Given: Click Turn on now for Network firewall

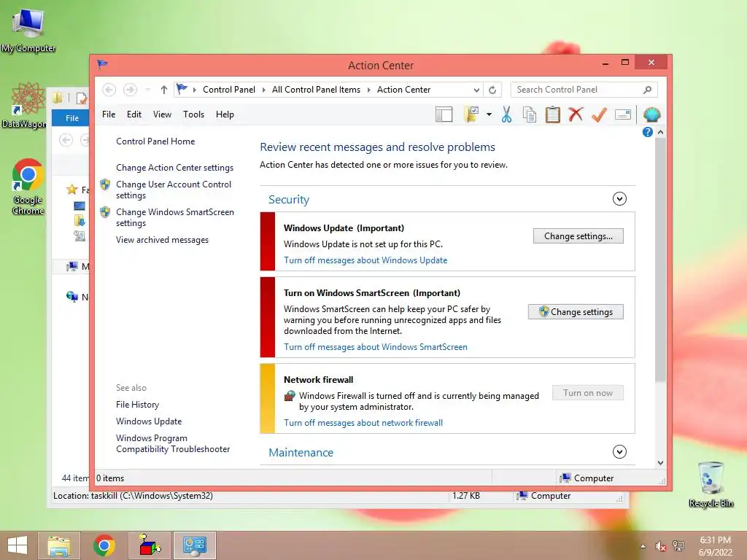Looking at the screenshot, I should click(x=588, y=393).
